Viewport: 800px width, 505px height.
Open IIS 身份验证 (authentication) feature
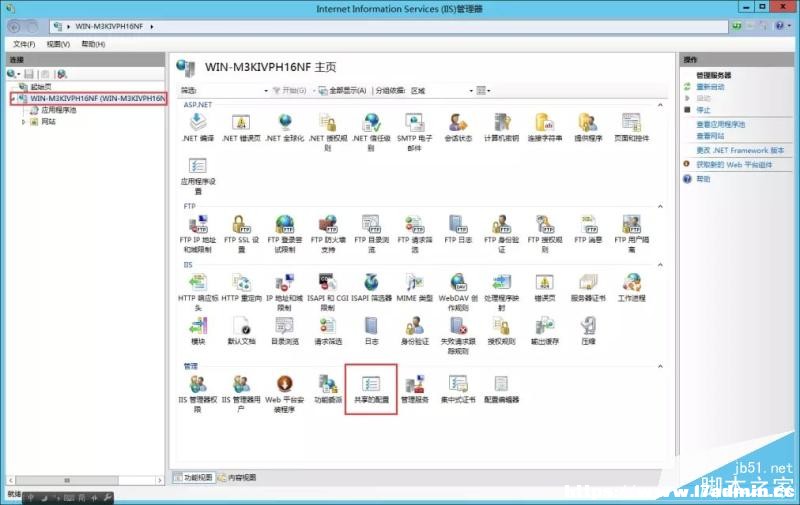click(x=415, y=331)
